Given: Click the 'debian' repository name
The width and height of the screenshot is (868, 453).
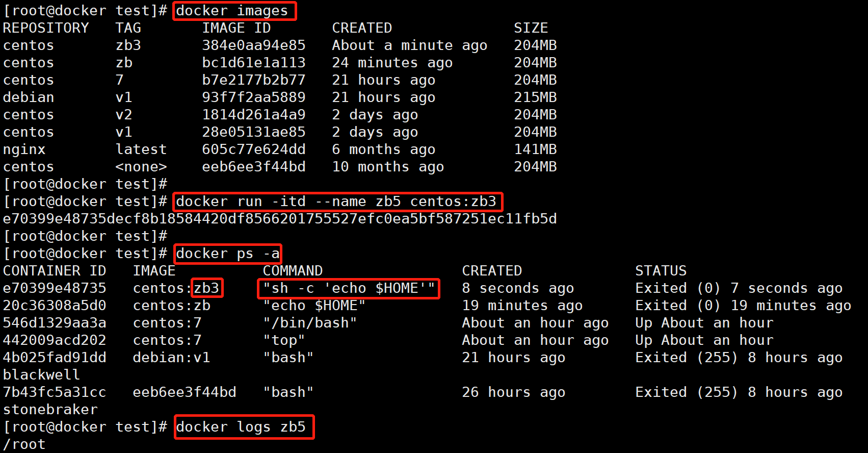Looking at the screenshot, I should [x=29, y=97].
